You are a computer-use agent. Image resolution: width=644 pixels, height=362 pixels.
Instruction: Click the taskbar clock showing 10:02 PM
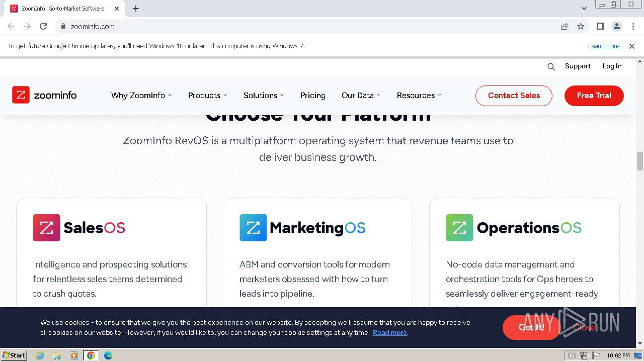click(x=618, y=355)
